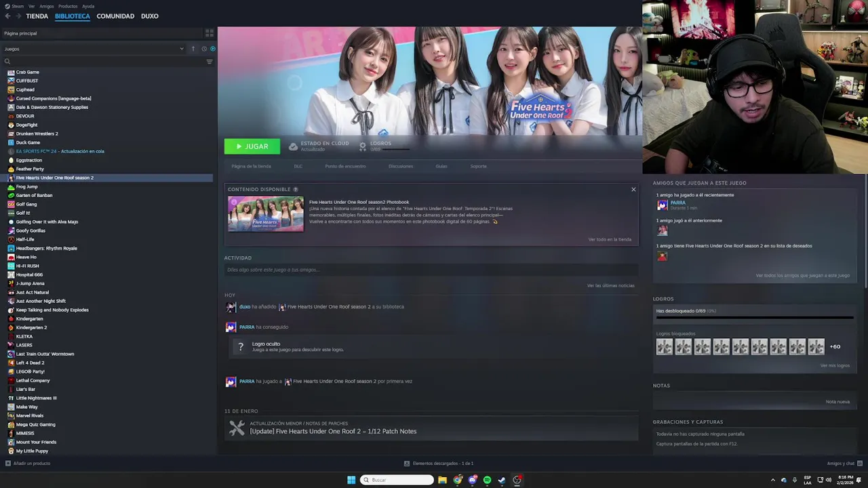
Task: Open the Soporte tab
Action: pos(478,166)
